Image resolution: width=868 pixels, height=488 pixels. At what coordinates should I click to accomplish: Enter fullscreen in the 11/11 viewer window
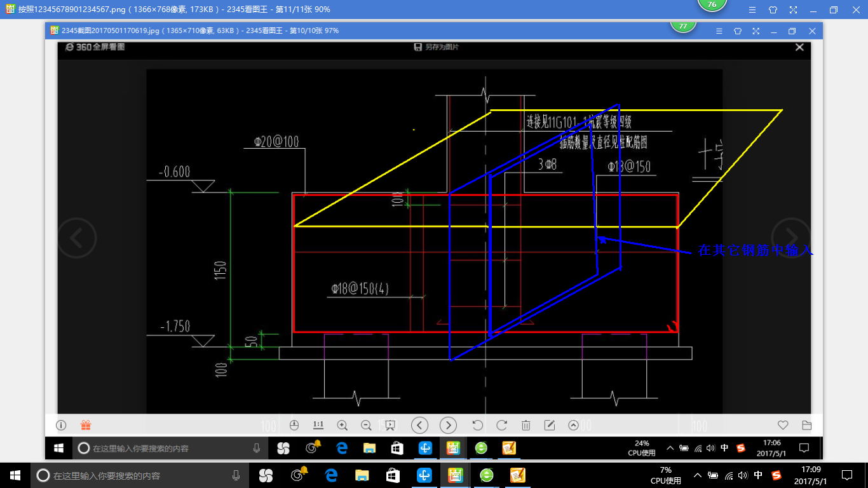pos(793,10)
